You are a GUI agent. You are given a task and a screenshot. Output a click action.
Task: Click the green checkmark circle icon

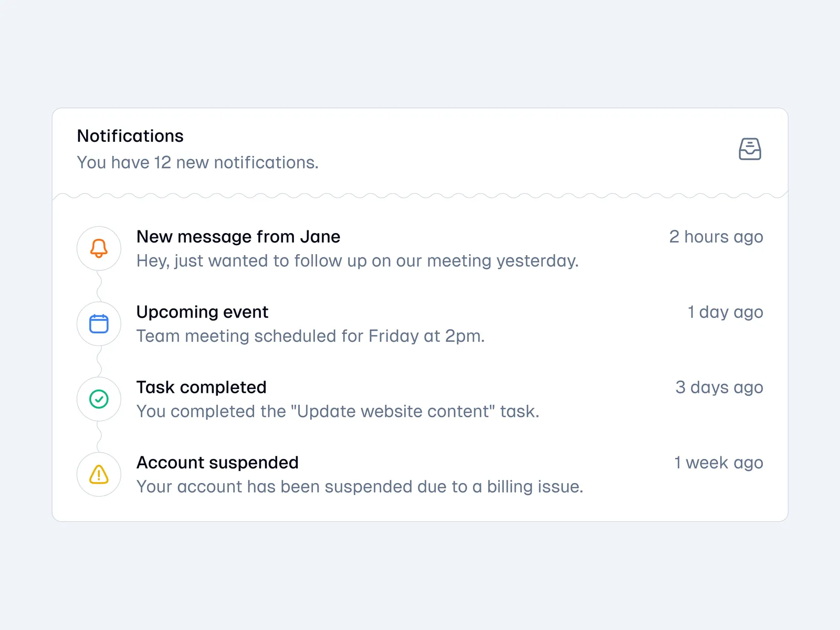point(99,399)
